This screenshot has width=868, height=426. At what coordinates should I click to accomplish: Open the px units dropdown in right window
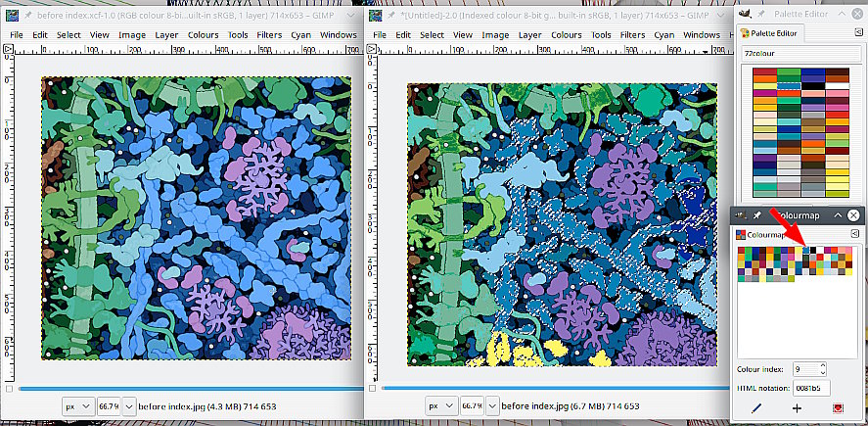(441, 405)
